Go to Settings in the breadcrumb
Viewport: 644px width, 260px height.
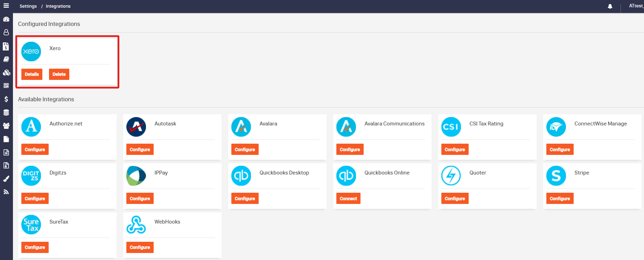[x=28, y=6]
